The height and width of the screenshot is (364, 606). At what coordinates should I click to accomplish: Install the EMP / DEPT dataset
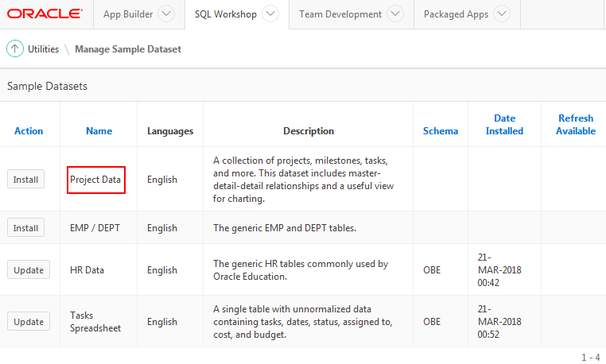point(25,228)
